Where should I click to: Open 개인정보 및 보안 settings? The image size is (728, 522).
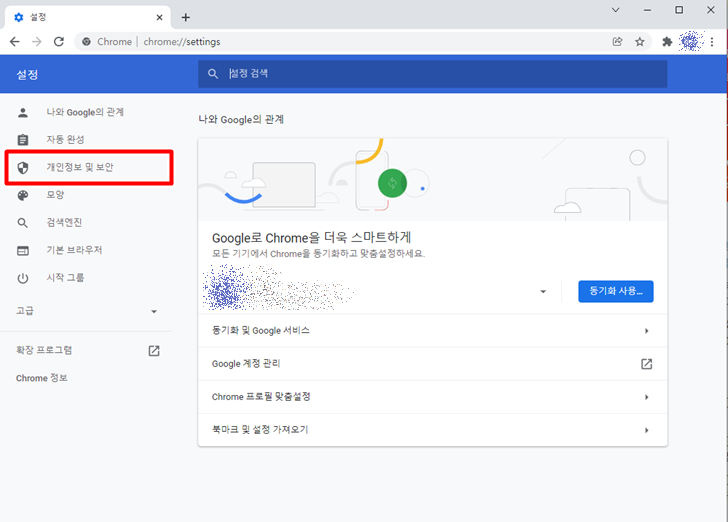(80, 167)
